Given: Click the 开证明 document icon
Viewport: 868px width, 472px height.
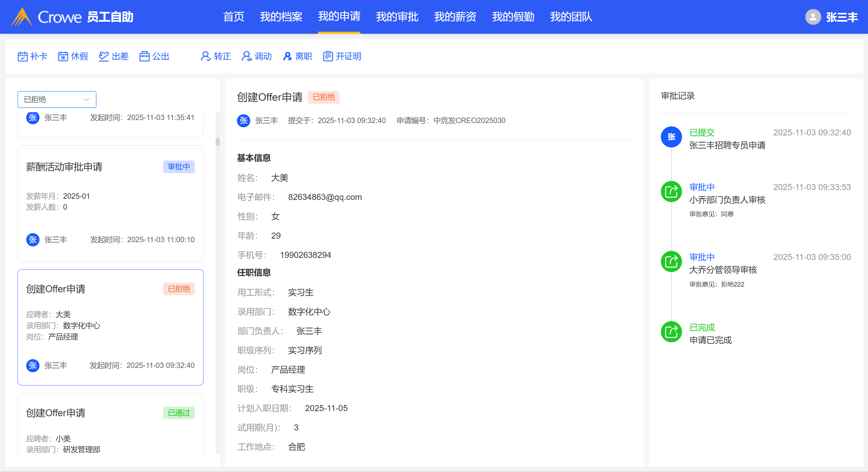Looking at the screenshot, I should [328, 56].
